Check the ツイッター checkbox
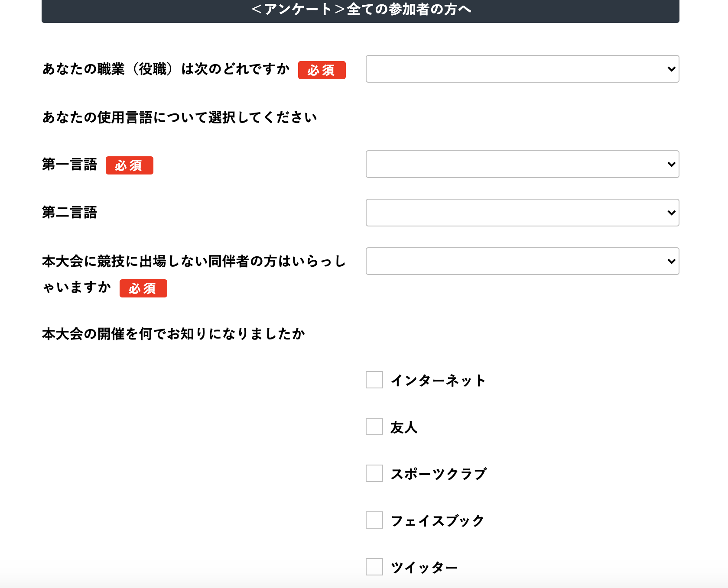 [374, 567]
